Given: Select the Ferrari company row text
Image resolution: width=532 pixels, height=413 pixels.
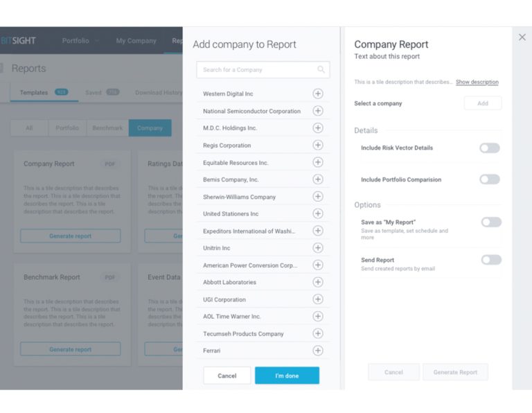Looking at the screenshot, I should pos(212,351).
